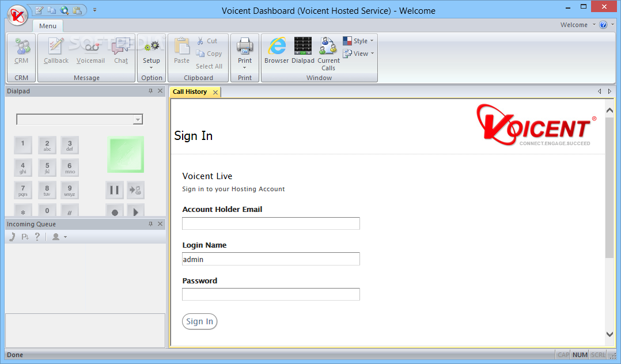The width and height of the screenshot is (621, 364).
Task: Click dialpad key 6 mno
Action: pos(70,168)
